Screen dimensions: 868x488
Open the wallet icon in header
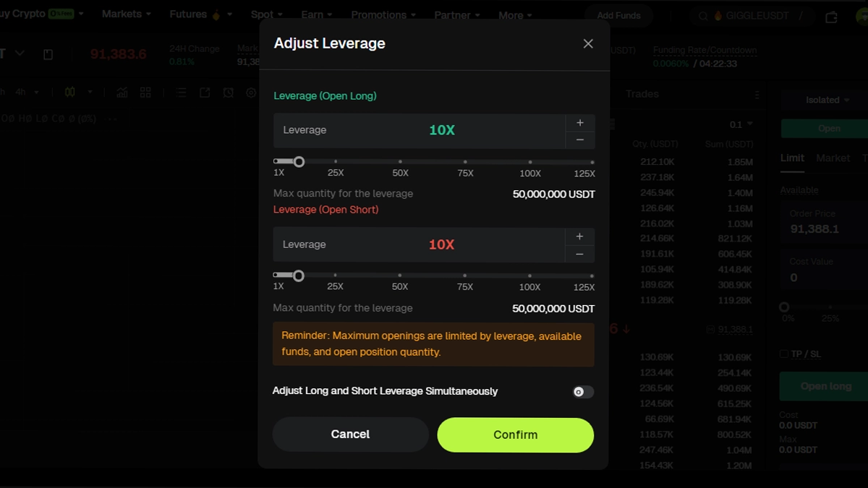pos(831,16)
